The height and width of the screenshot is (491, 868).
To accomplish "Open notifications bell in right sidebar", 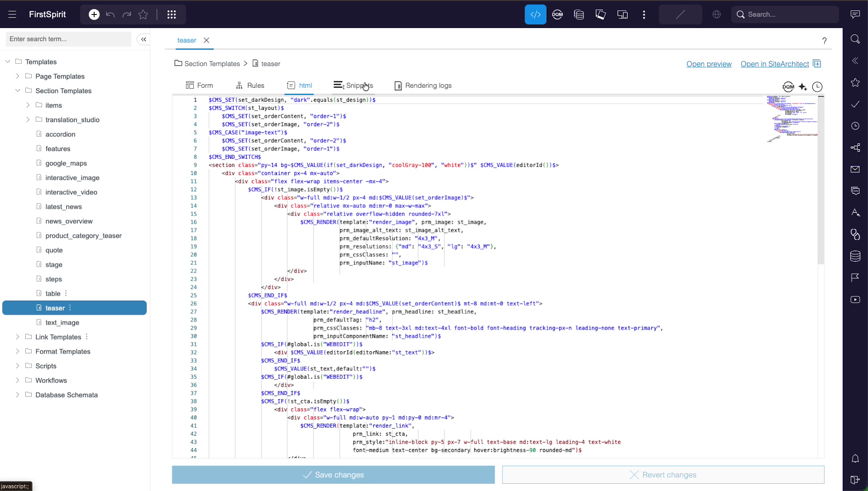I will point(855,459).
